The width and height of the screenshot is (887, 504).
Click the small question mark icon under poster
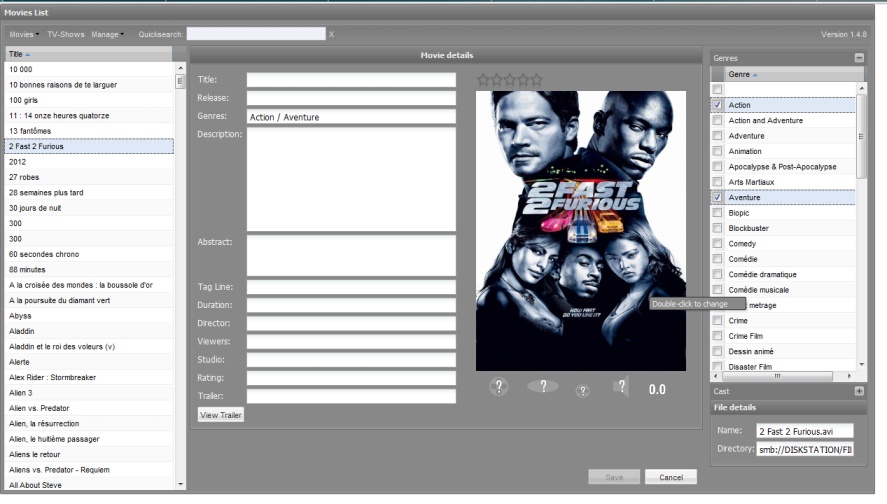[583, 390]
